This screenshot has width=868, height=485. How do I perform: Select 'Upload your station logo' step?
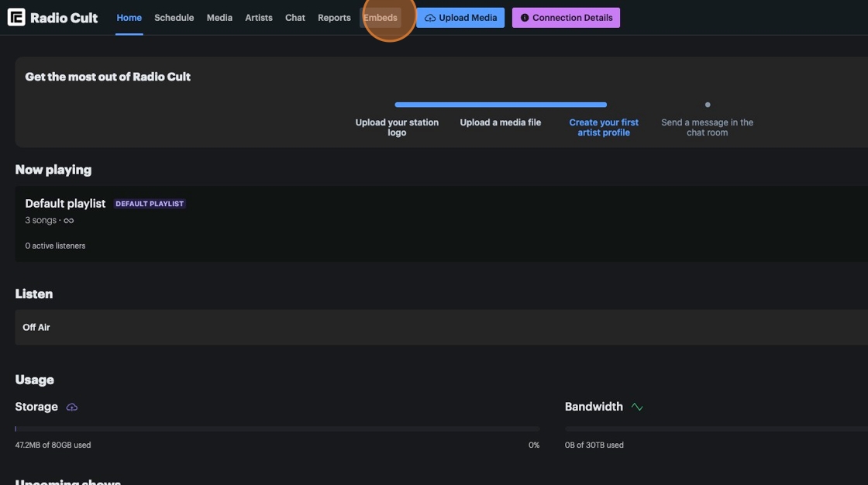[x=397, y=127]
